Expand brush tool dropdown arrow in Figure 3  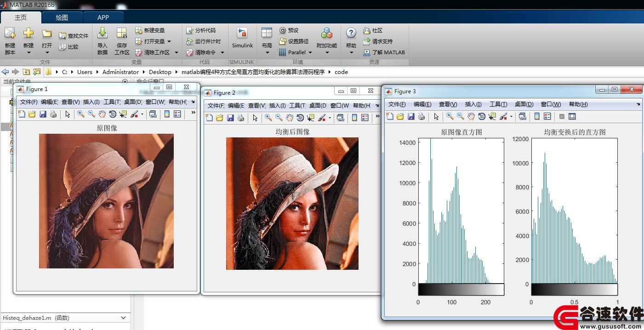[511, 116]
